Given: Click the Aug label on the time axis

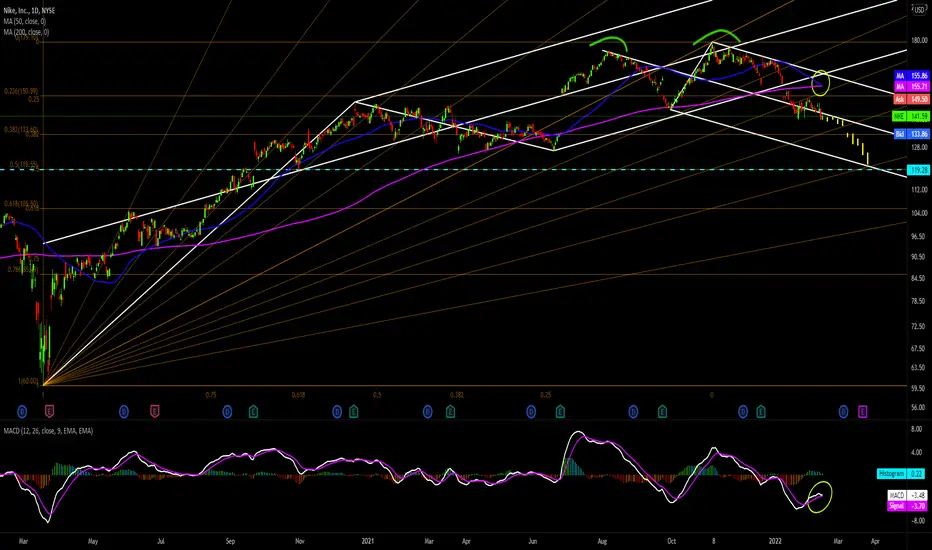Looking at the screenshot, I should 602,542.
